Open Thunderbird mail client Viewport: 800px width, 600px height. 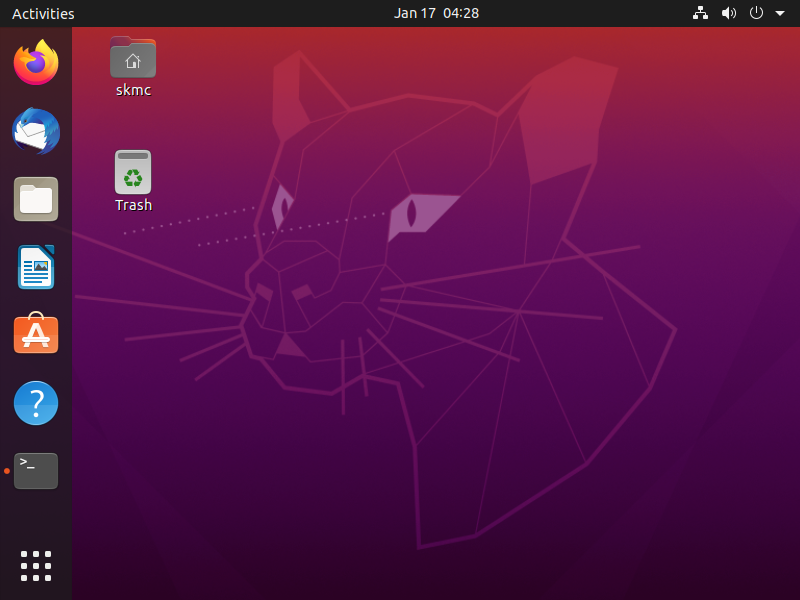point(35,131)
